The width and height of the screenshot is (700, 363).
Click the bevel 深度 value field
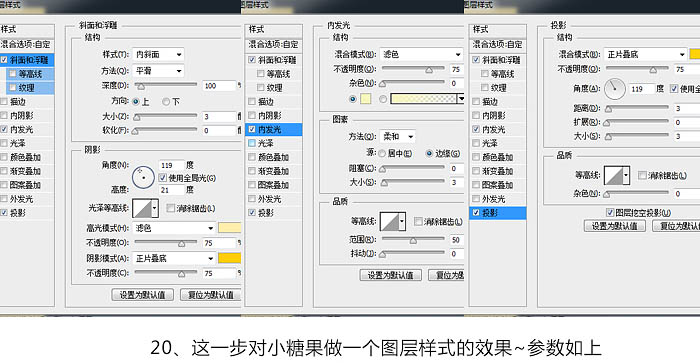pyautogui.click(x=219, y=86)
